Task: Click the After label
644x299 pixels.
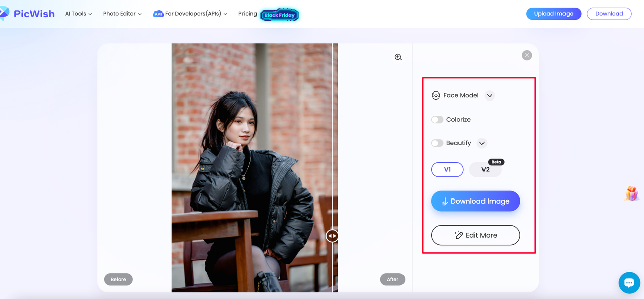Action: 392,279
